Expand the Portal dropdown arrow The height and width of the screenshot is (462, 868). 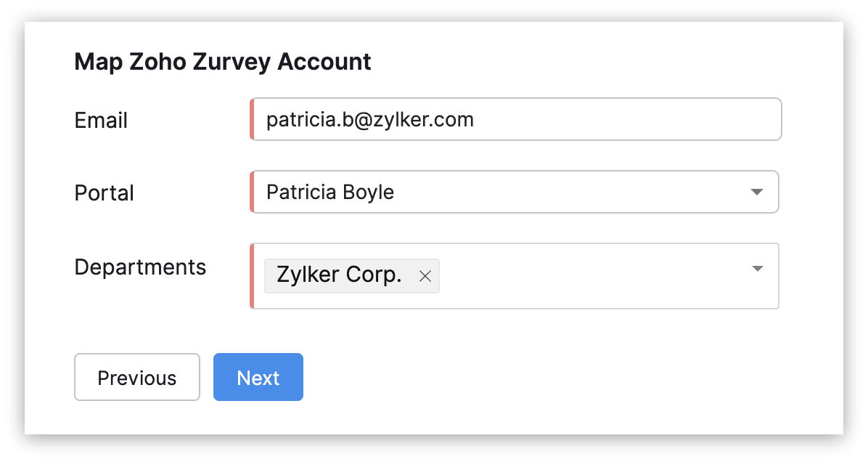756,192
